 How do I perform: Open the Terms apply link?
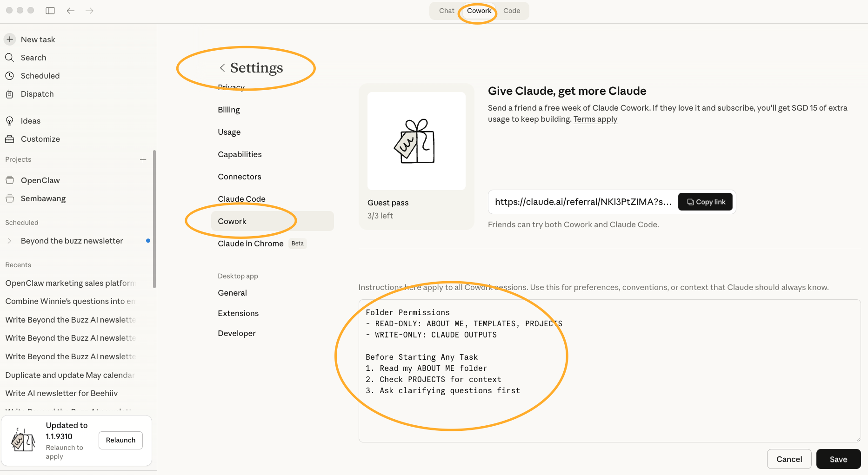coord(595,119)
